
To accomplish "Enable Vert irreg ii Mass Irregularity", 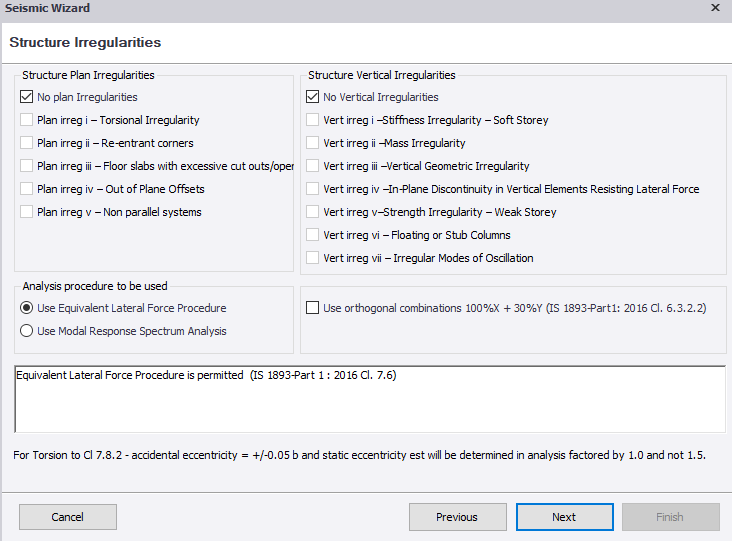I will (312, 143).
